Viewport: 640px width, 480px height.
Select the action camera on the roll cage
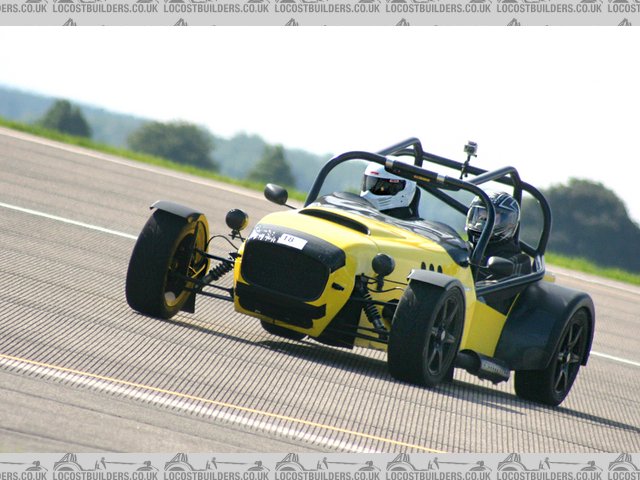pyautogui.click(x=470, y=150)
